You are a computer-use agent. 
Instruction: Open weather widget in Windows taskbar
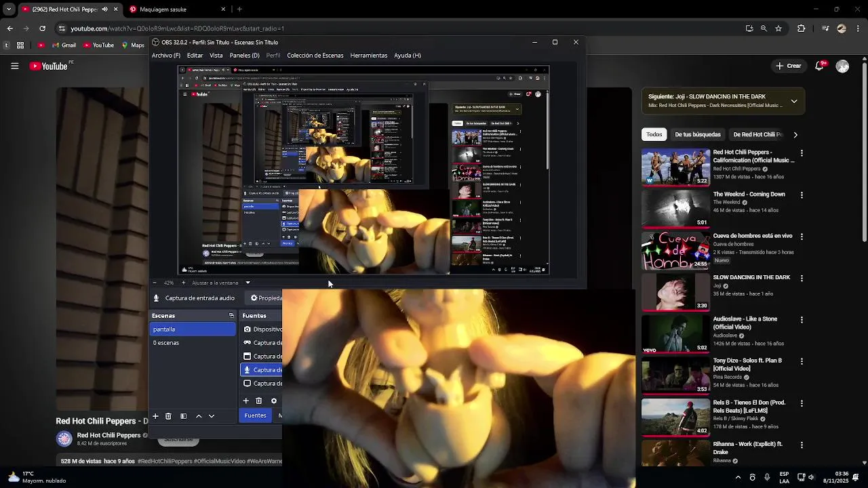point(37,477)
